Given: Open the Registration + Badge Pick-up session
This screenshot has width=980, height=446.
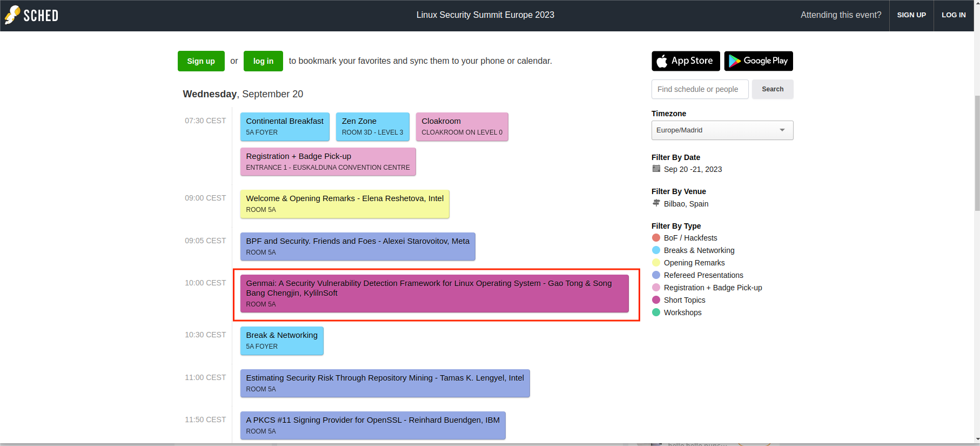Looking at the screenshot, I should coord(328,162).
